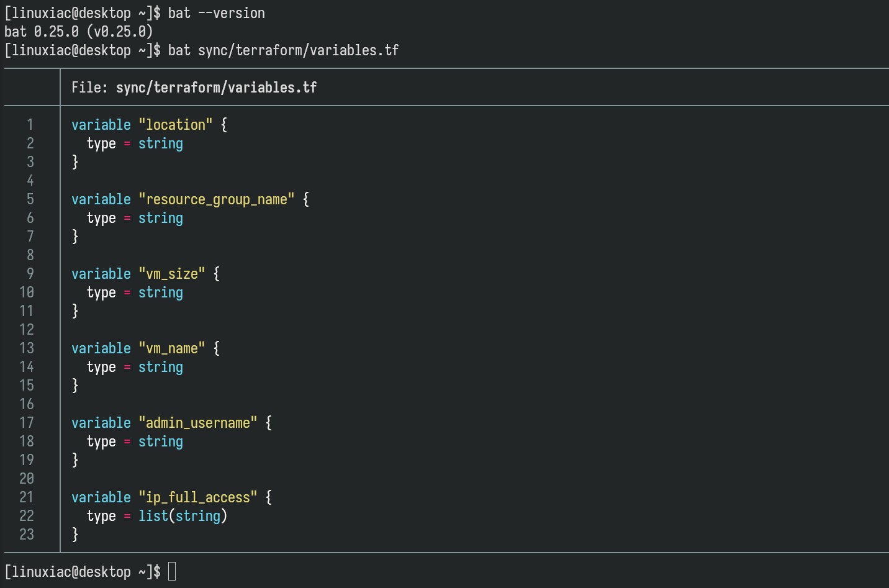Click 'type = string' on line 14
889x588 pixels.
point(135,367)
